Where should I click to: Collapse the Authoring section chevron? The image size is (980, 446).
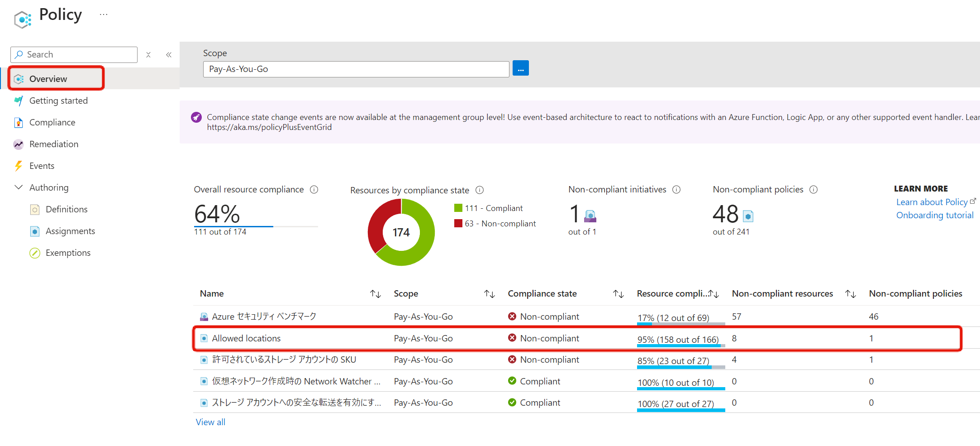[19, 187]
